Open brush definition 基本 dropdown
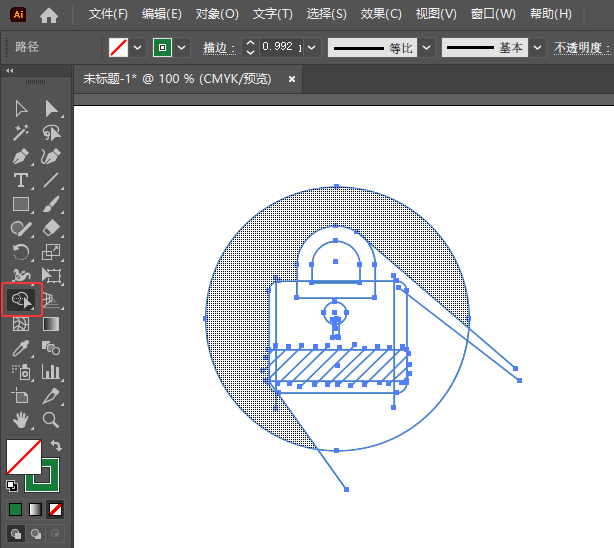The image size is (614, 548). [x=538, y=48]
